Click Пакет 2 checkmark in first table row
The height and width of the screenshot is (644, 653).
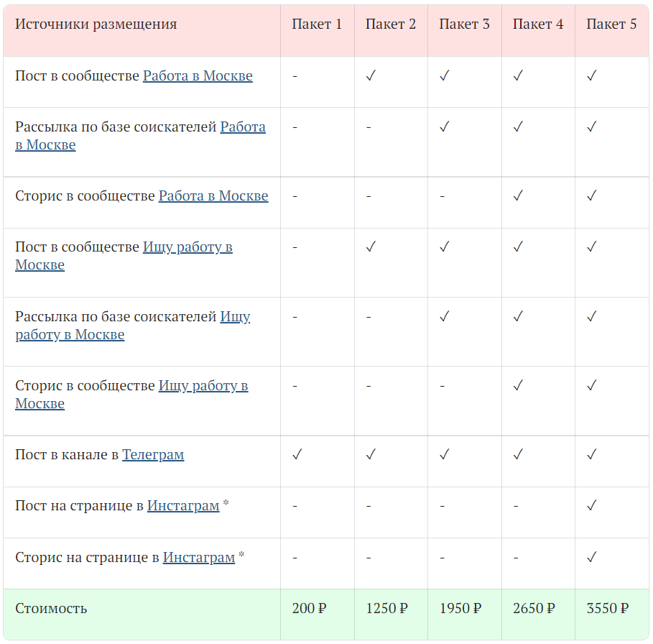(371, 75)
